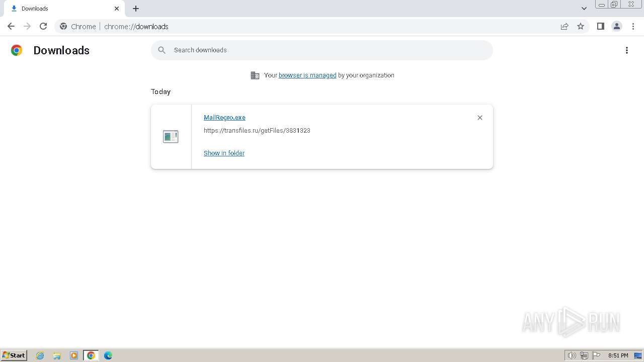Launch Microsoft Edge from the taskbar
Screen dimensions: 644x362
point(108,355)
